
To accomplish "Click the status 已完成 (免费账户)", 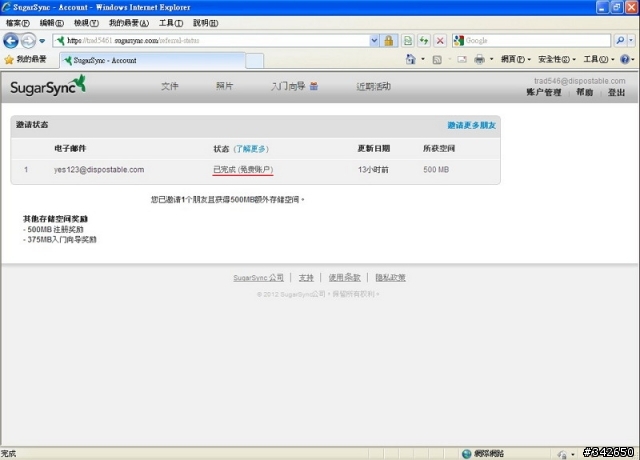I will (243, 170).
